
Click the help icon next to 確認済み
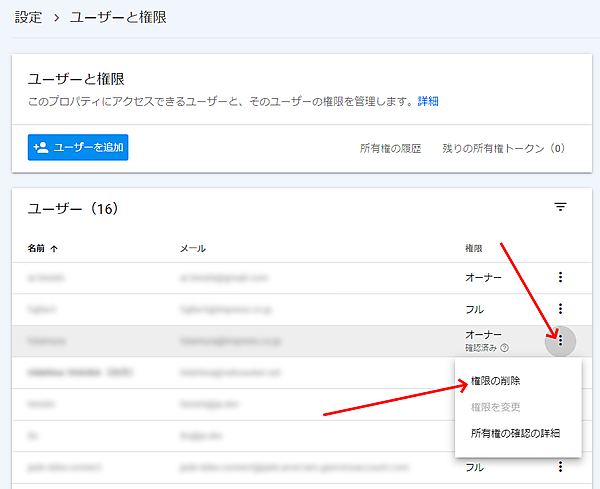[x=504, y=348]
